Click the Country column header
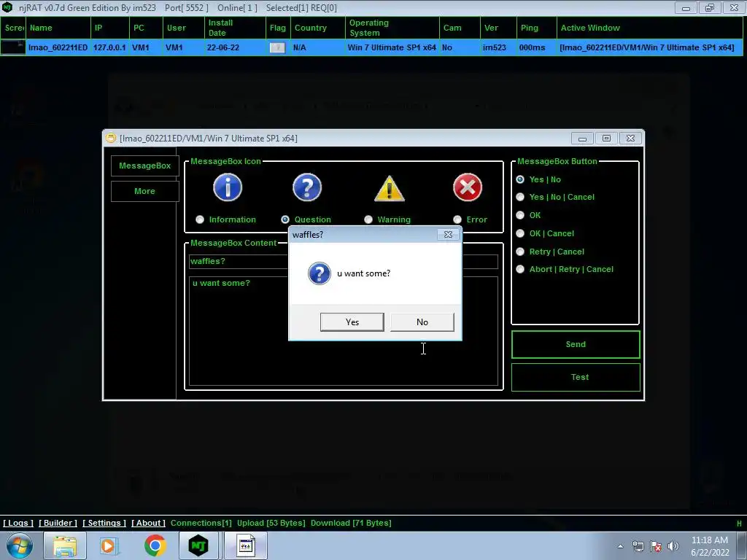Viewport: 747px width, 560px height. click(x=317, y=28)
